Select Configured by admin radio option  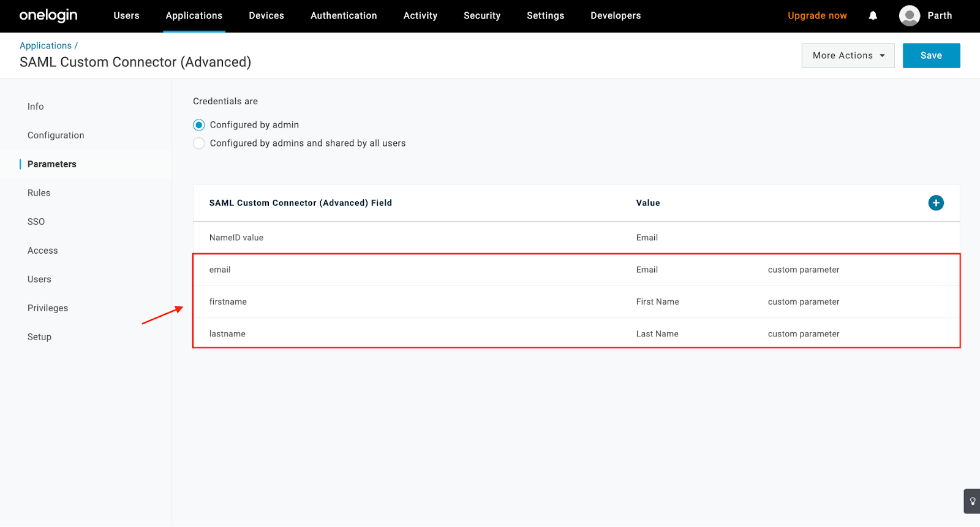pos(199,125)
